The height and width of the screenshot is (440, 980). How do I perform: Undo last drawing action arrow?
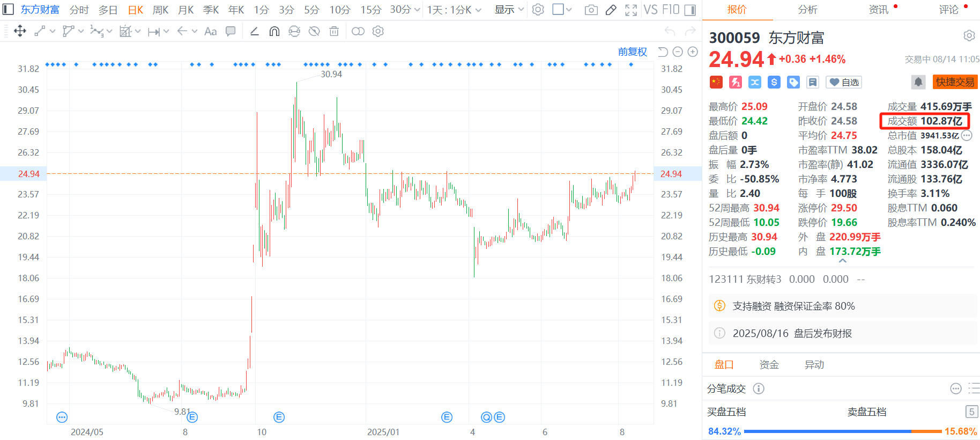670,31
